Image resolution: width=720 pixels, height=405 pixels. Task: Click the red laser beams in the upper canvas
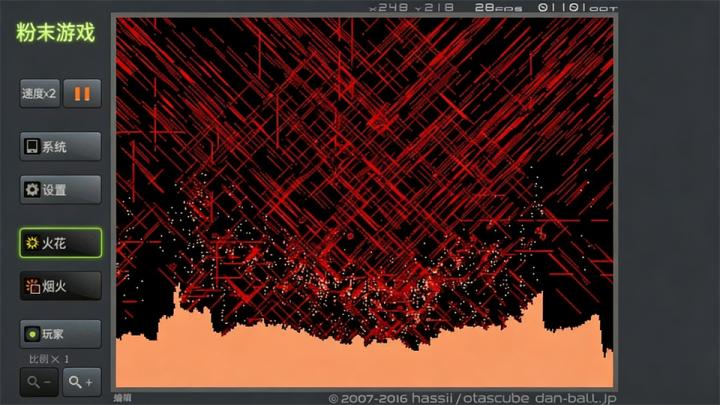tap(363, 115)
